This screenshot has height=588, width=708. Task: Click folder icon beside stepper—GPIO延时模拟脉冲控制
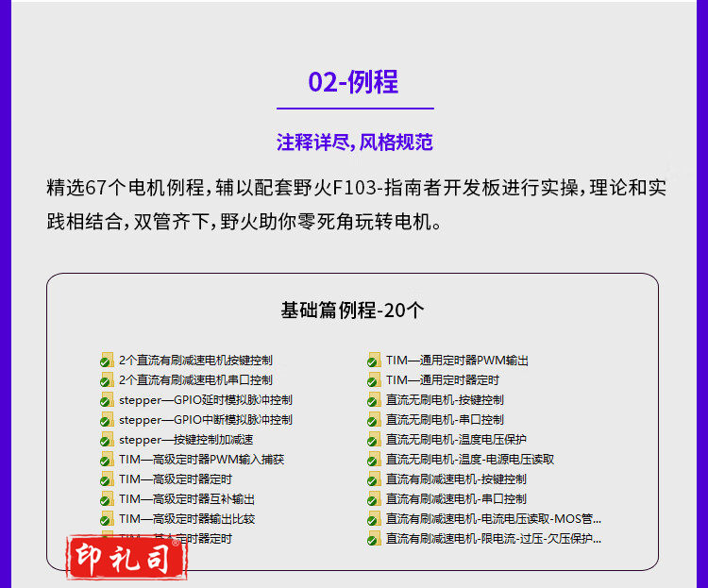tap(108, 400)
